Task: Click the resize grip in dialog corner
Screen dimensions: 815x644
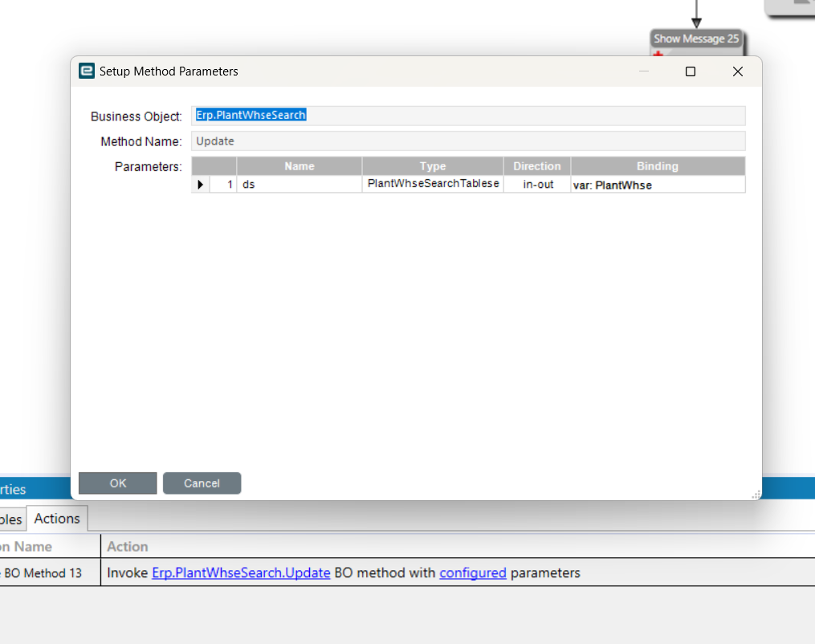Action: tap(756, 495)
